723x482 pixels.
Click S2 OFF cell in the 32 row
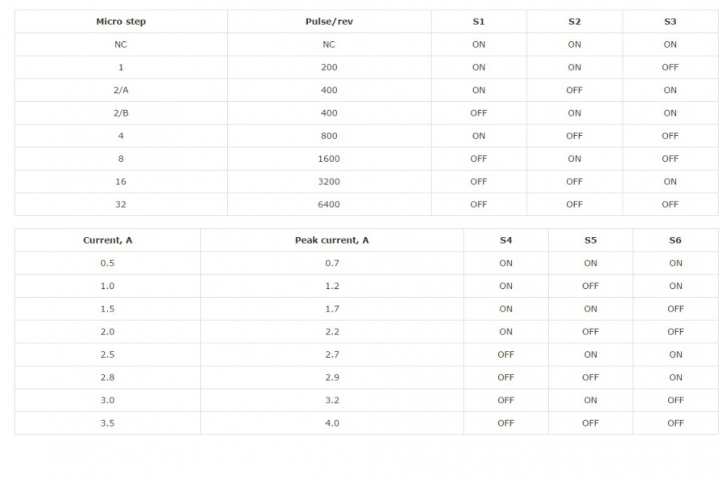(575, 204)
